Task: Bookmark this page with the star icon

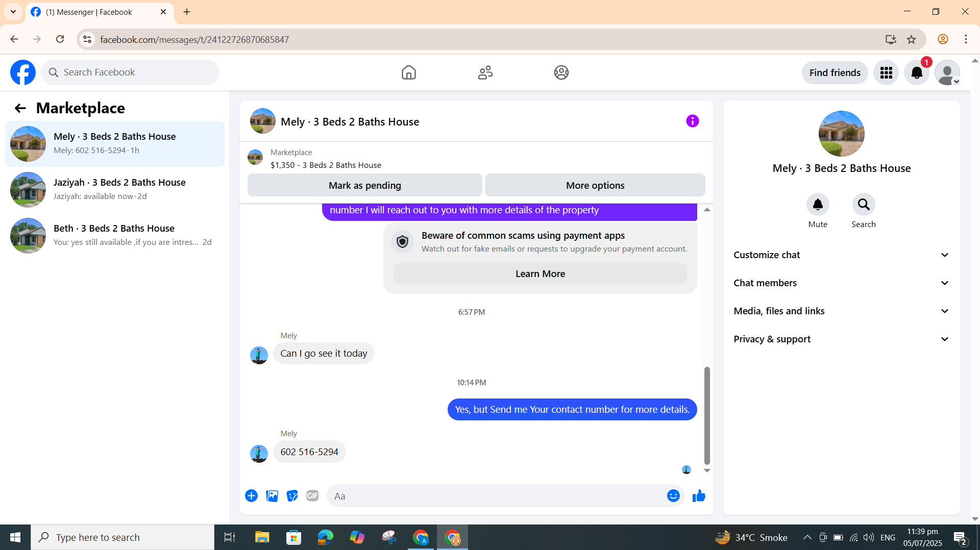Action: pos(912,39)
